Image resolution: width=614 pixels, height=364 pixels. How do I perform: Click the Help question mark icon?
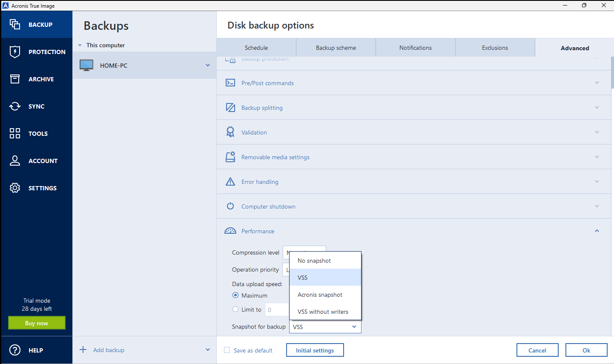(14, 350)
